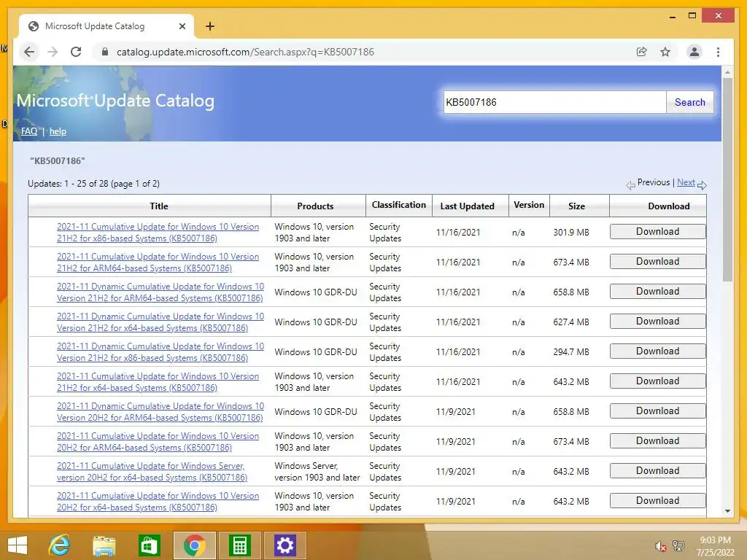Click the Search button
Image resolution: width=747 pixels, height=560 pixels.
coord(689,102)
